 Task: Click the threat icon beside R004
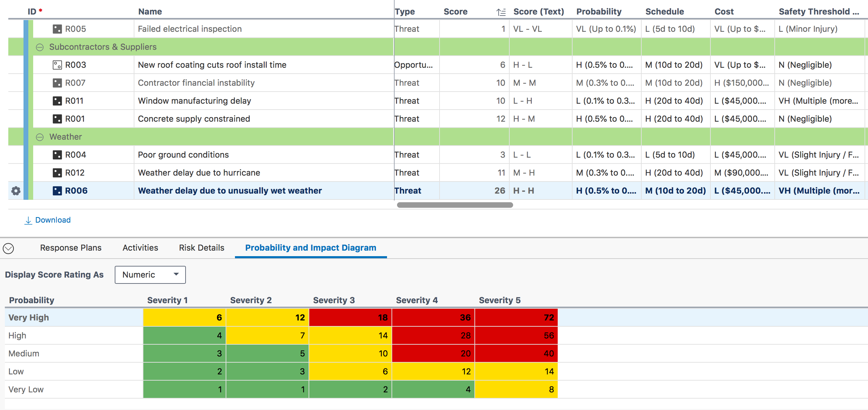(57, 155)
